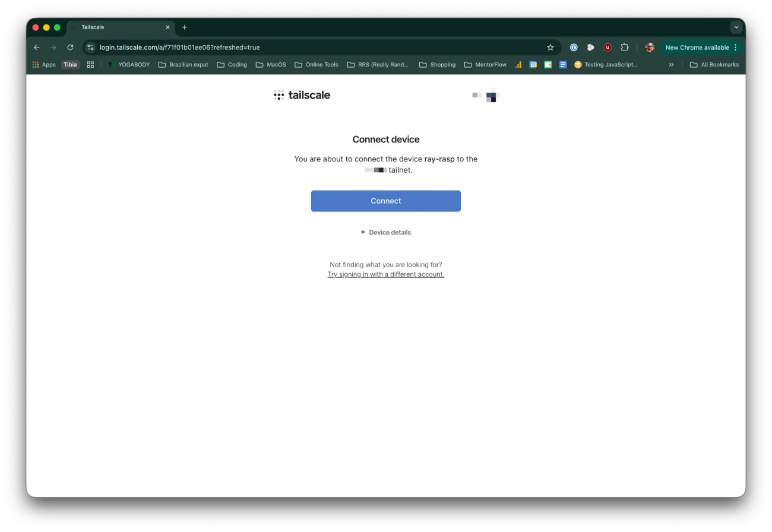Bookmark this page with the star icon
772x532 pixels.
[x=550, y=47]
